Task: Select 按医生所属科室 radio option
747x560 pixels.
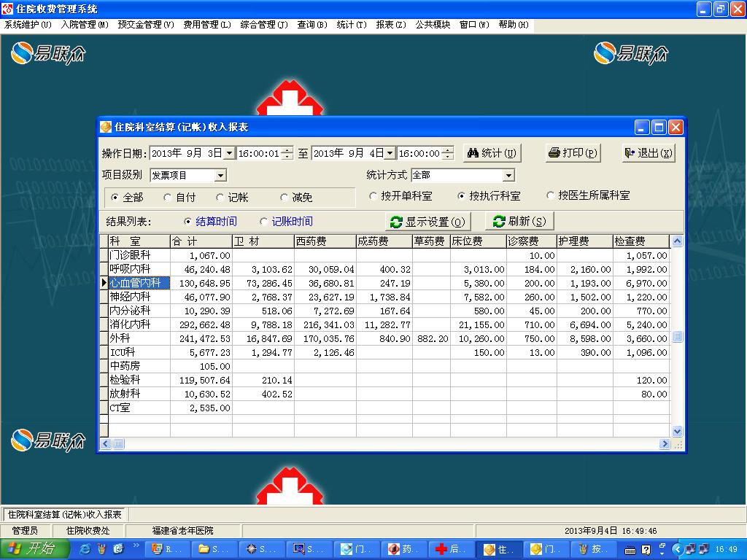Action: [550, 195]
